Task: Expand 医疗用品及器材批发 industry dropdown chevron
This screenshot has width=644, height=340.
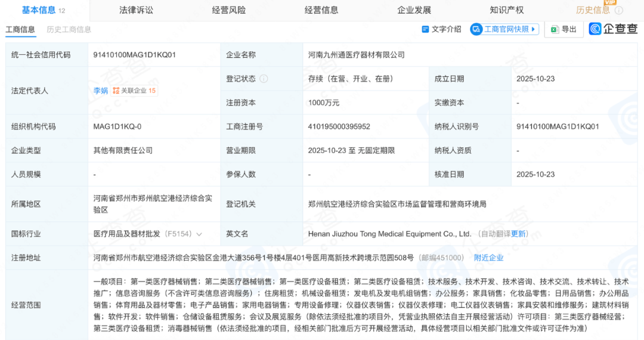Action: (x=199, y=234)
